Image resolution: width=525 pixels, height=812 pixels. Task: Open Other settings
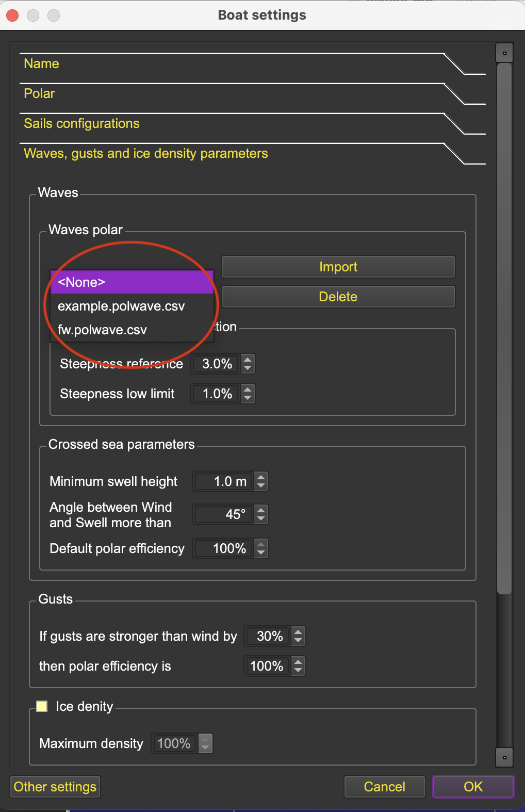(x=55, y=787)
